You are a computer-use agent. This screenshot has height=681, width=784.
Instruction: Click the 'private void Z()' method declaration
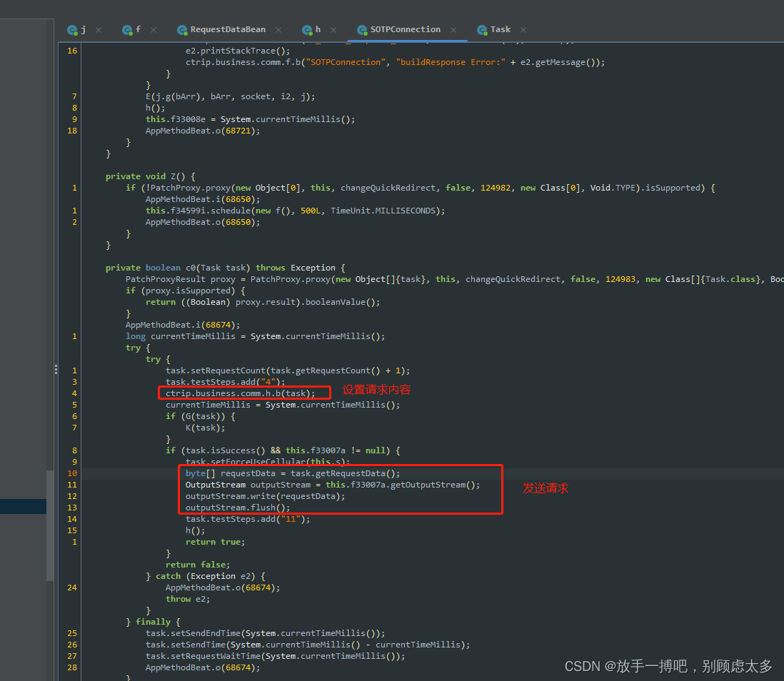pos(151,176)
